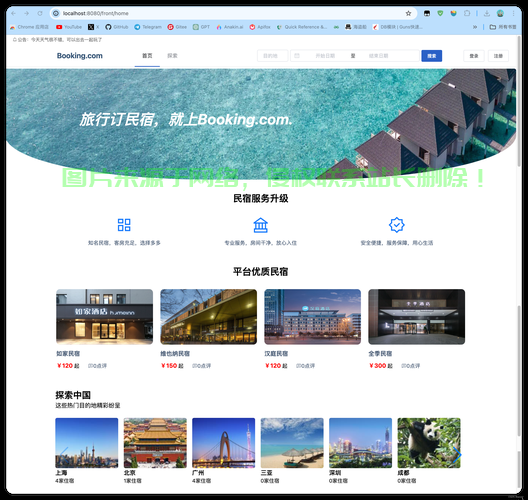
Task: Click the 登录 login button
Action: point(474,56)
